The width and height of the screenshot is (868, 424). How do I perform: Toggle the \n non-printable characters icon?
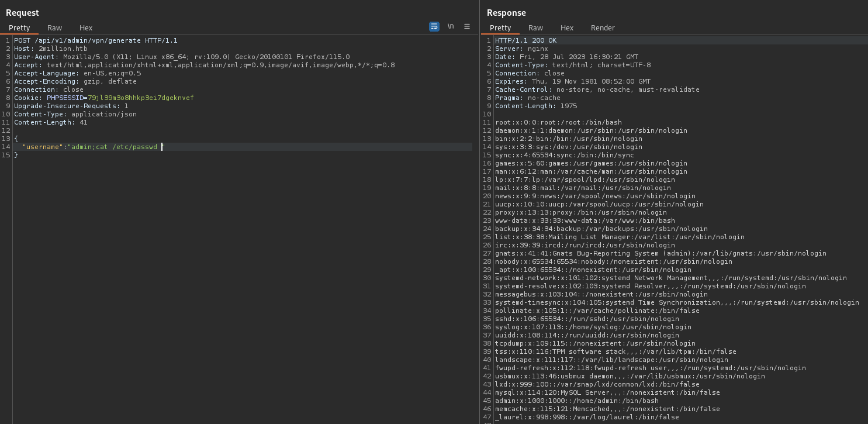451,26
